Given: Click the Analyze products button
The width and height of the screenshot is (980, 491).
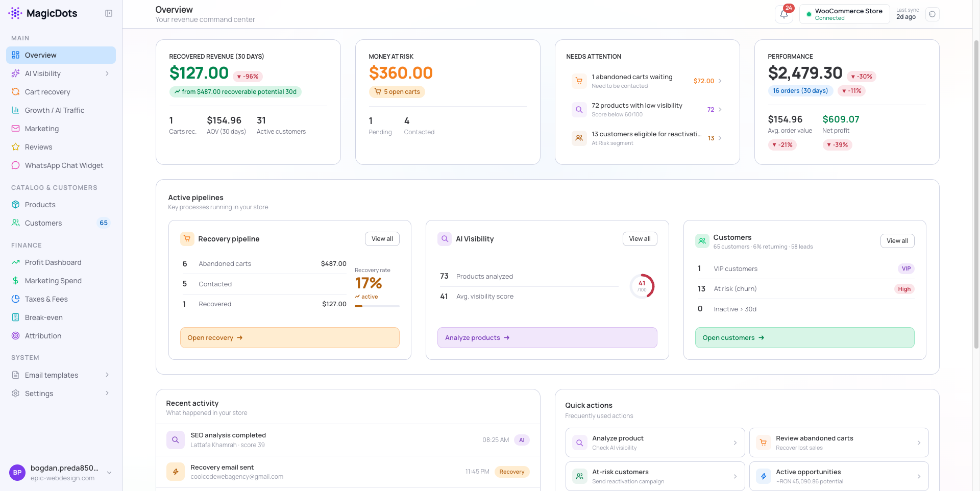Looking at the screenshot, I should pos(547,338).
